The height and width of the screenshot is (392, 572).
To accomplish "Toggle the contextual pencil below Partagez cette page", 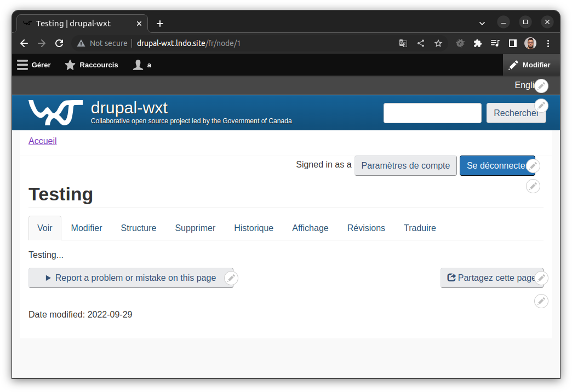I will [541, 301].
